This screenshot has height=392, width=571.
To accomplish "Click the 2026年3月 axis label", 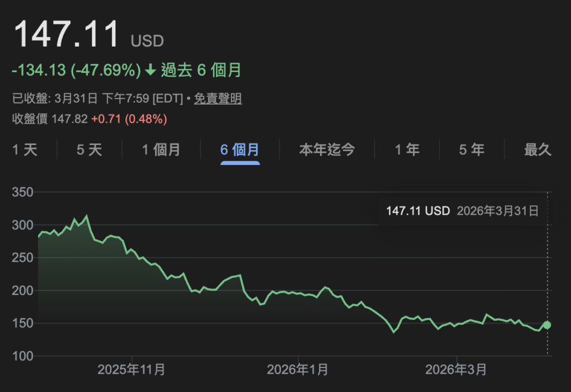I will coord(456,369).
